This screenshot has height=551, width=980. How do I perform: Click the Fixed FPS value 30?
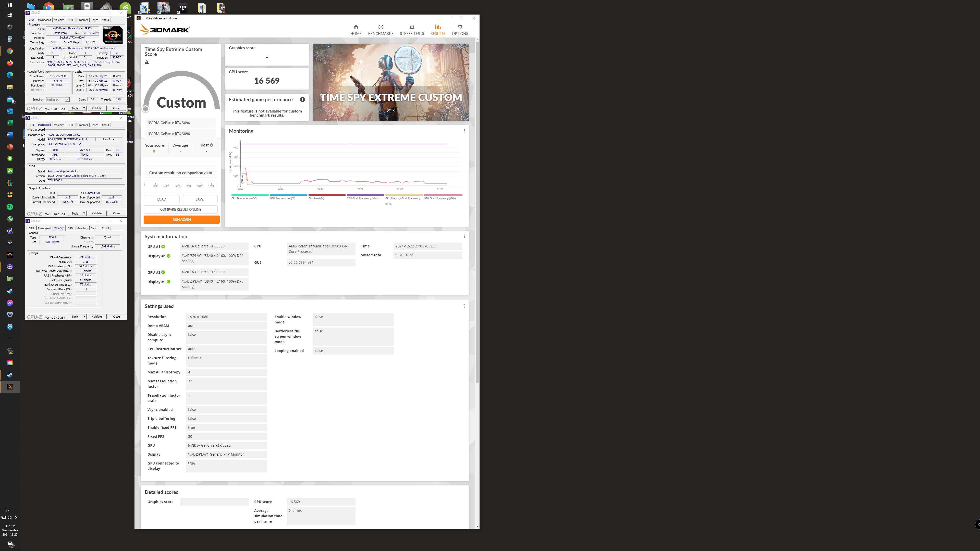226,436
